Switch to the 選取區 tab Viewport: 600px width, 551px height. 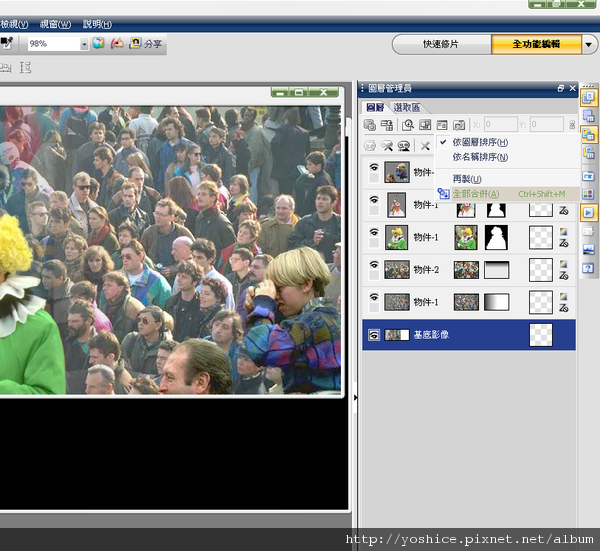407,108
